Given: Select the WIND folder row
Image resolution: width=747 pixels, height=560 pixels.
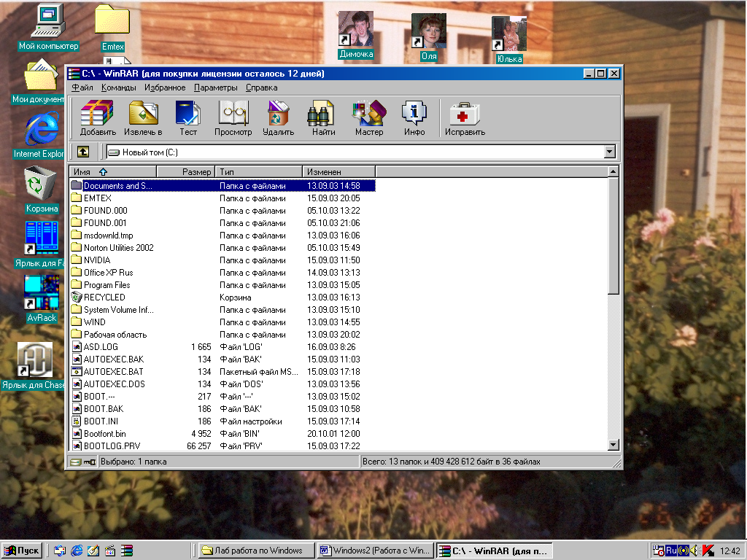Looking at the screenshot, I should [x=222, y=322].
